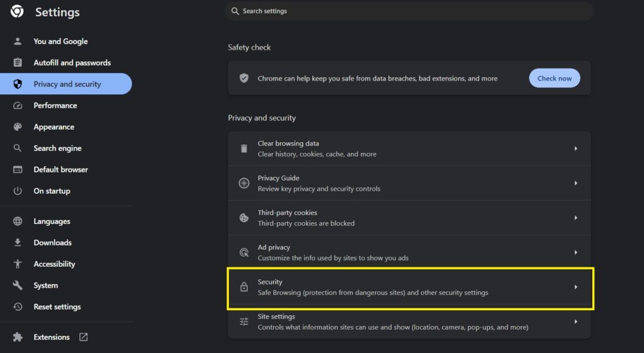Open the Ad privacy row
This screenshot has height=353, width=644.
[x=409, y=252]
